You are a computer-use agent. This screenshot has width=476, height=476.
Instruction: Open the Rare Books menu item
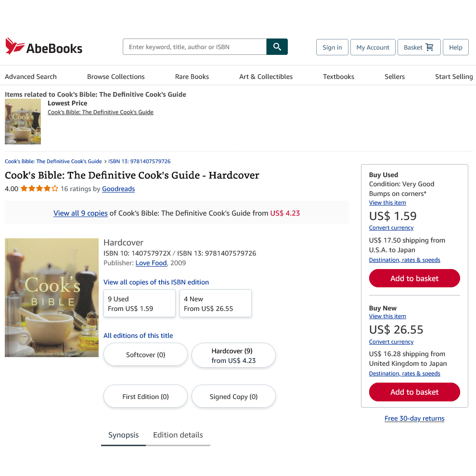pos(192,77)
